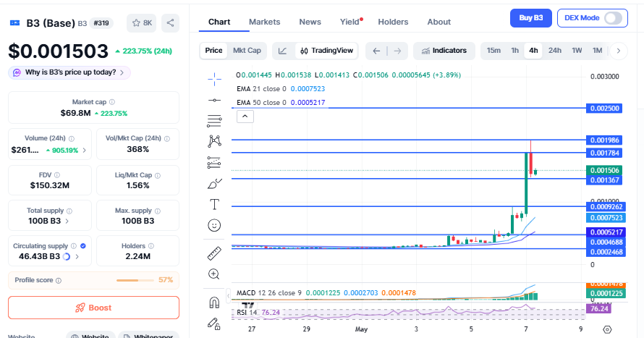Expand Circulating supply details chevron
This screenshot has height=338, width=644.
coord(77,257)
